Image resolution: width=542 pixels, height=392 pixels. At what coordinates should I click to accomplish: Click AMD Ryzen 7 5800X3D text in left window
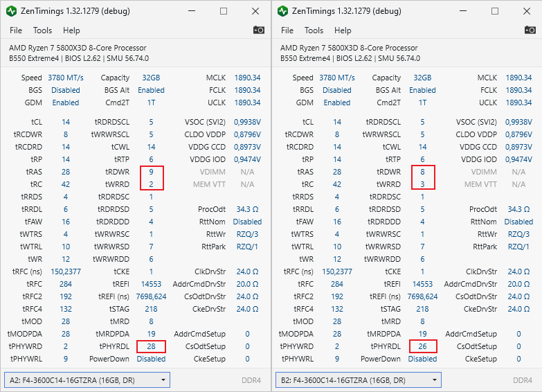(78, 48)
